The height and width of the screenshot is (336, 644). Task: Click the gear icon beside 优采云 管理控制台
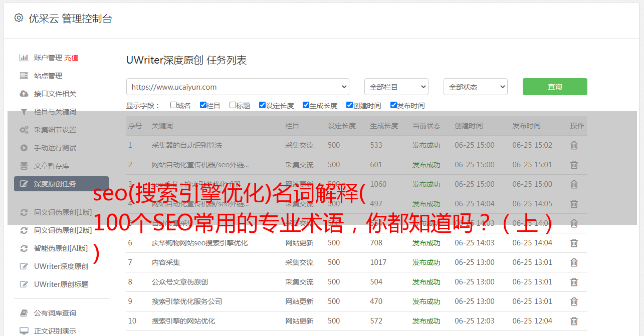pyautogui.click(x=19, y=18)
